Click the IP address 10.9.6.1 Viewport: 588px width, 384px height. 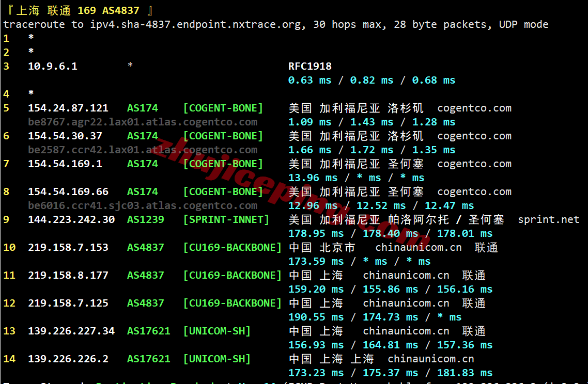click(53, 66)
